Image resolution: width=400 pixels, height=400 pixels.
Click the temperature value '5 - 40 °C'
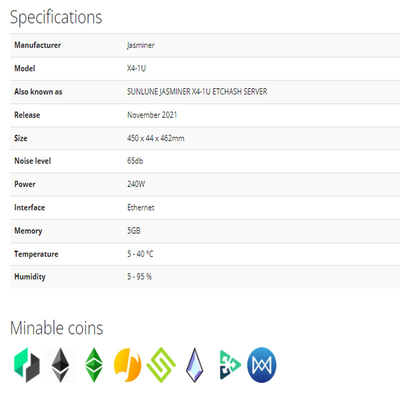pyautogui.click(x=140, y=254)
